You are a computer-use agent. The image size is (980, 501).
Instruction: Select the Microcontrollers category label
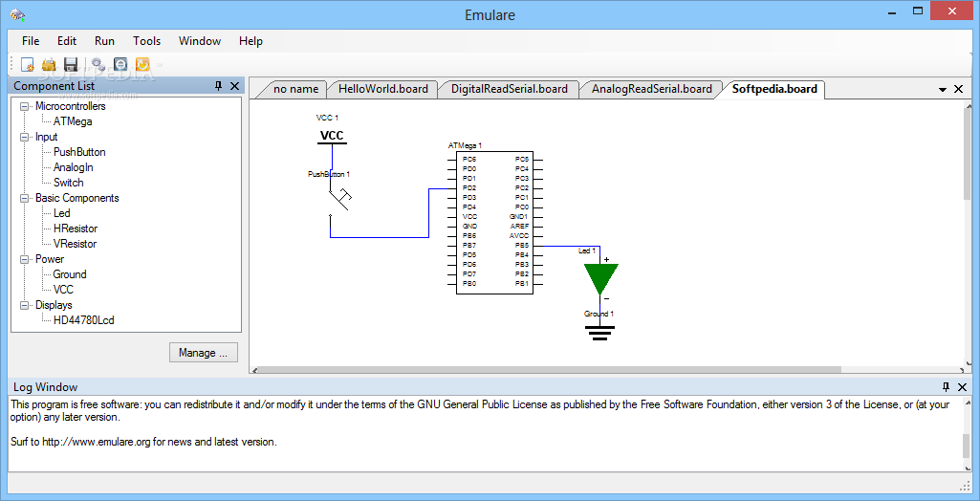(x=71, y=107)
